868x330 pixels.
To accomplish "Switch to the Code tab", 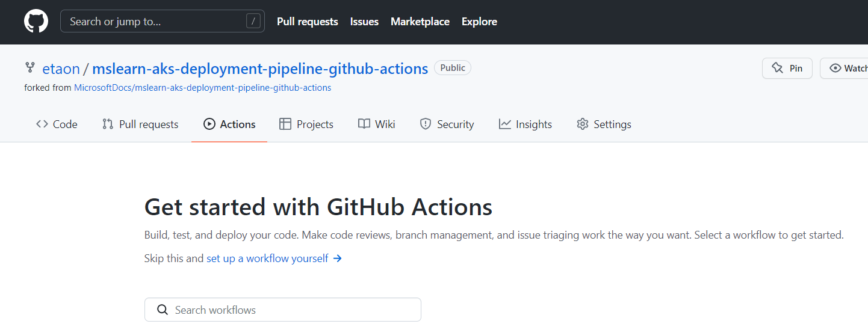I will pyautogui.click(x=57, y=124).
